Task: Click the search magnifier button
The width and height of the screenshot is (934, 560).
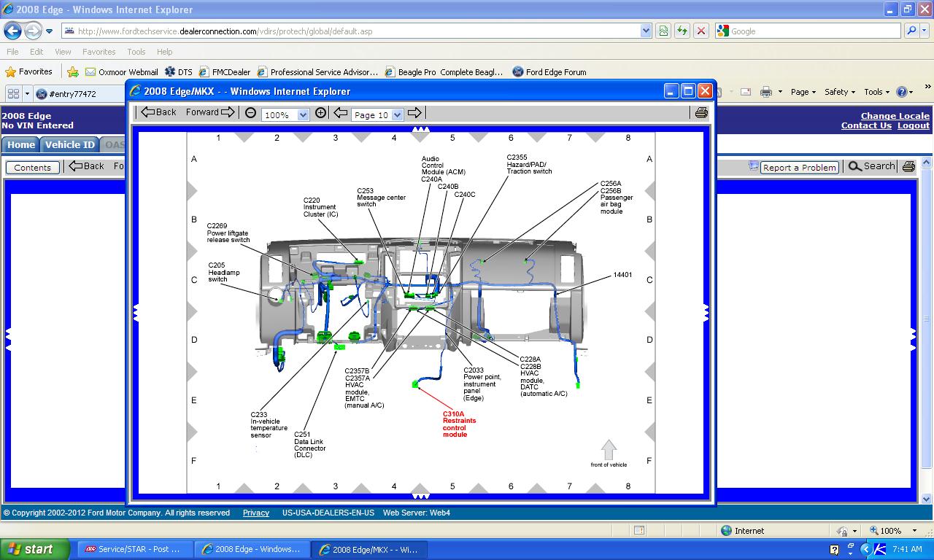Action: click(911, 31)
